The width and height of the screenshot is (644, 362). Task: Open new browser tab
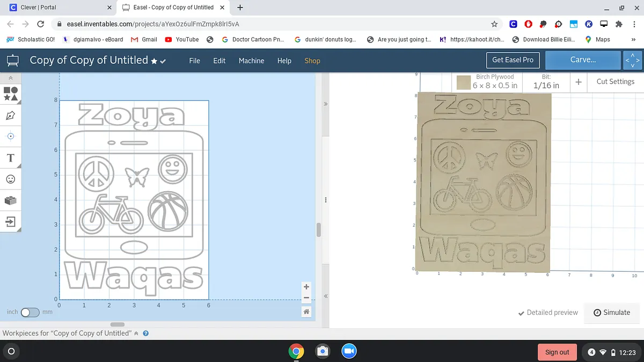click(x=240, y=8)
